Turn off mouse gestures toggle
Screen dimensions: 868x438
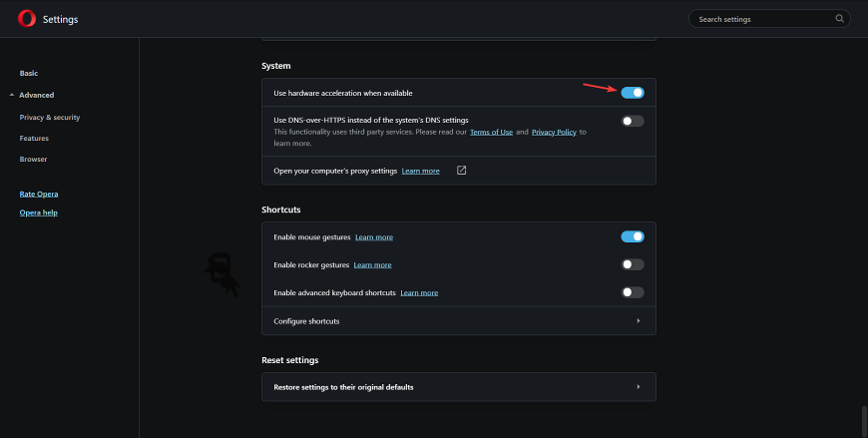pos(633,237)
